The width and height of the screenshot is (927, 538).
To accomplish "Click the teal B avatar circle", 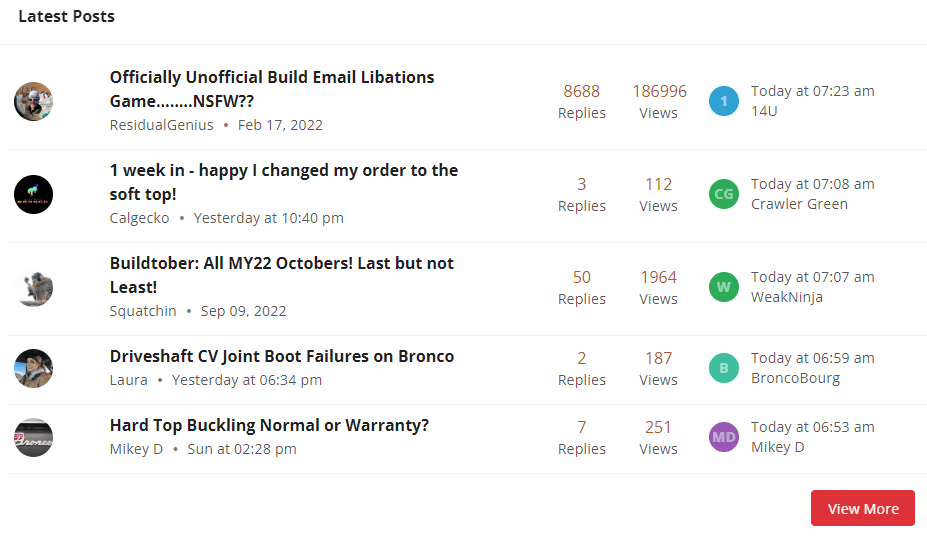I will pyautogui.click(x=724, y=368).
